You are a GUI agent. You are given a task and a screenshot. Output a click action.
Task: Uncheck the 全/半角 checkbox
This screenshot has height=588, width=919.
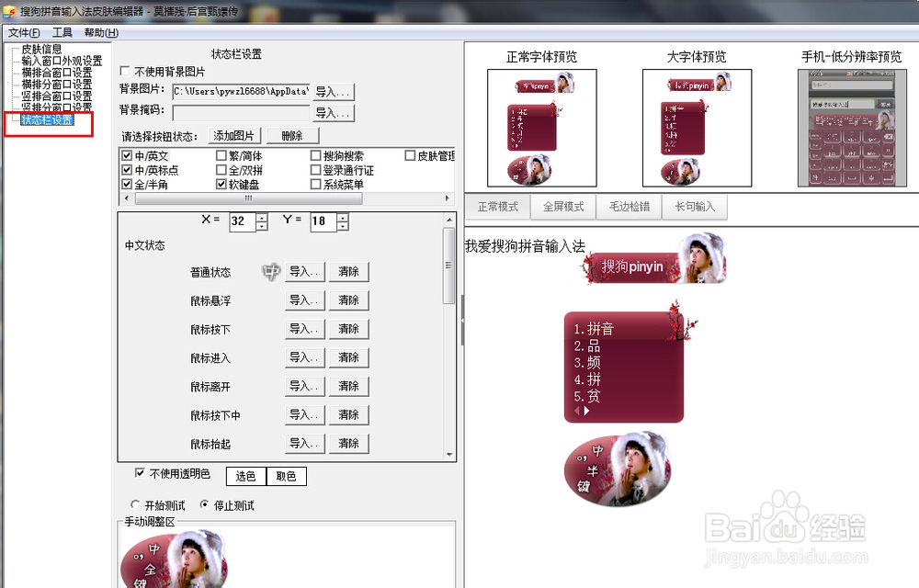pos(127,184)
